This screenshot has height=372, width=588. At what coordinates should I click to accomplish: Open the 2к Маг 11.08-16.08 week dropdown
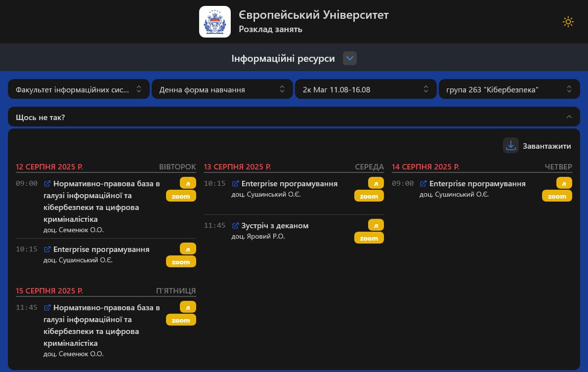pyautogui.click(x=366, y=89)
